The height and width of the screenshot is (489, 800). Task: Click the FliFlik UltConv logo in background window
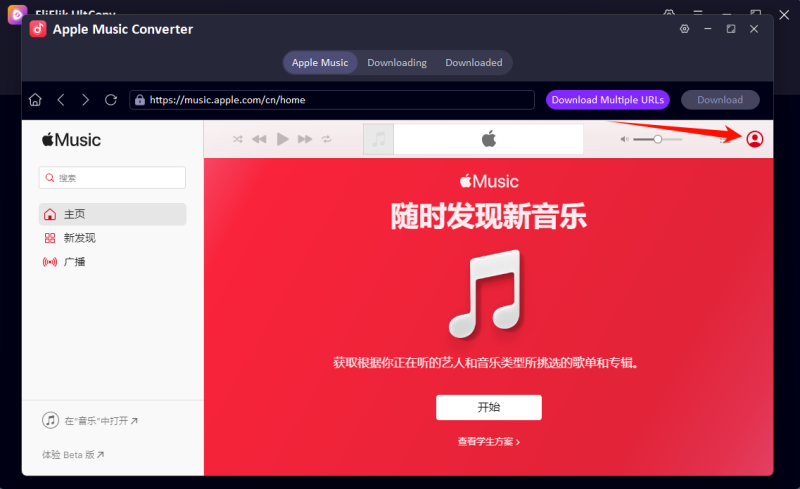point(16,14)
